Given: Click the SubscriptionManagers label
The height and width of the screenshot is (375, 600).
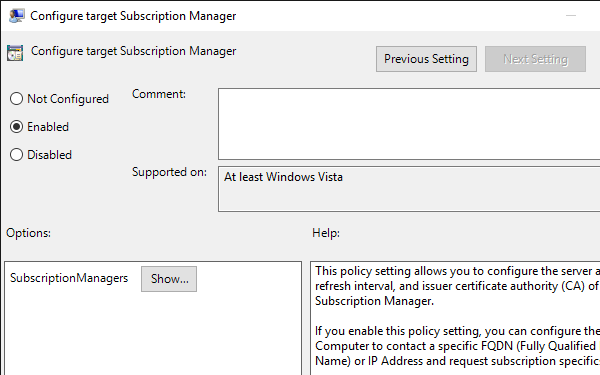Looking at the screenshot, I should 69,278.
